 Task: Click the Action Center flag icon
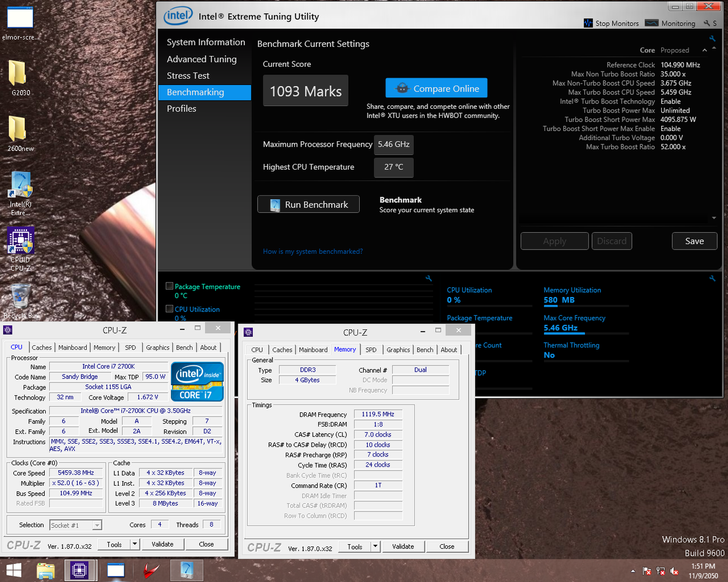point(647,571)
